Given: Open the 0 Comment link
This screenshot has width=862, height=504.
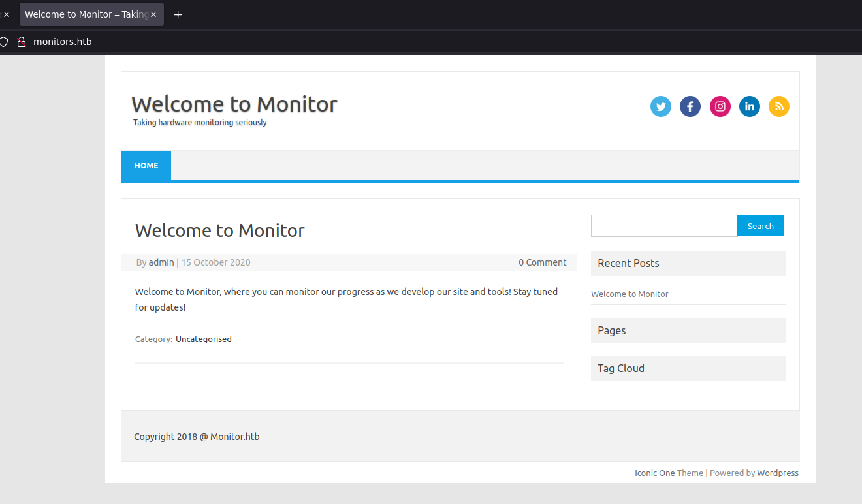Looking at the screenshot, I should click(542, 262).
